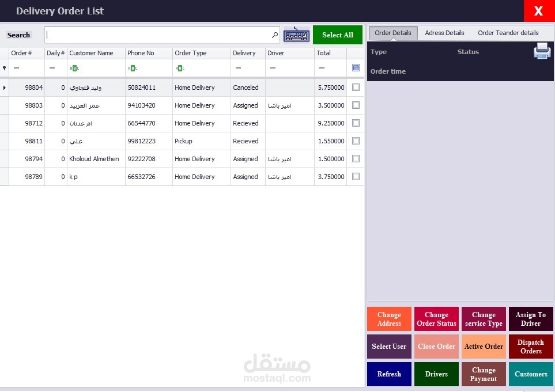
Task: Check the checkbox for order 98804
Action: pos(356,87)
